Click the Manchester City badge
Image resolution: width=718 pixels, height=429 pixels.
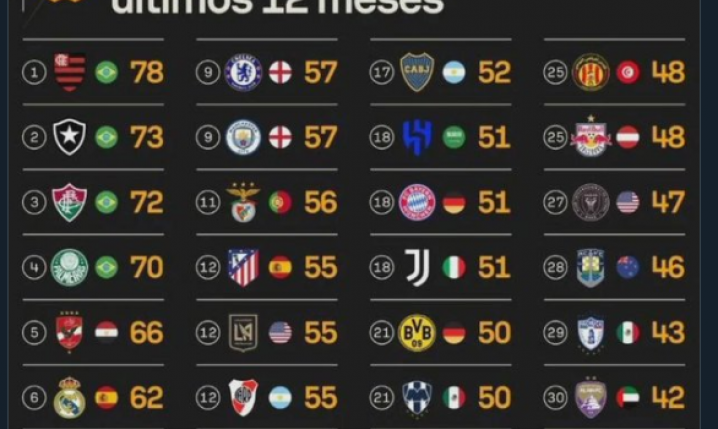pos(243,137)
